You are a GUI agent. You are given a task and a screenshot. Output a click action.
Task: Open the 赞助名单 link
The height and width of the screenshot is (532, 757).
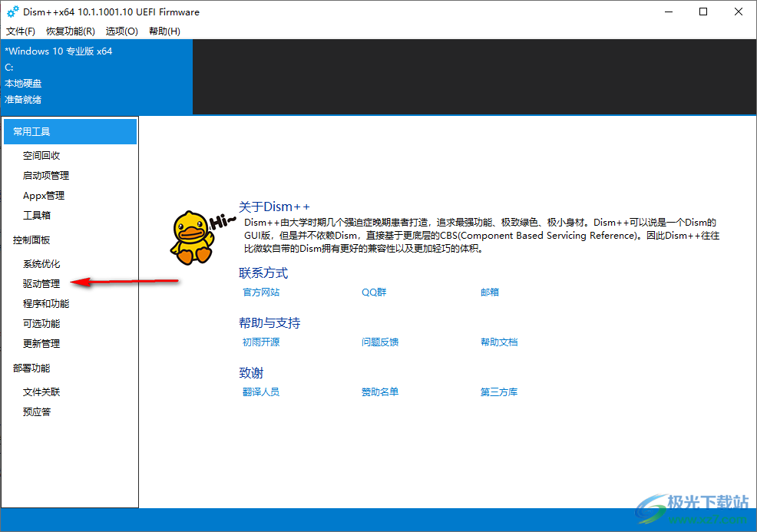pos(380,392)
